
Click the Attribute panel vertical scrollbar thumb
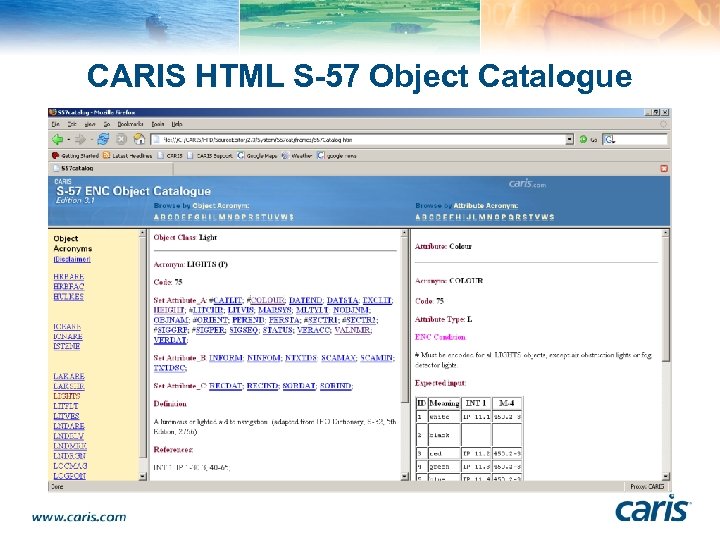point(666,300)
